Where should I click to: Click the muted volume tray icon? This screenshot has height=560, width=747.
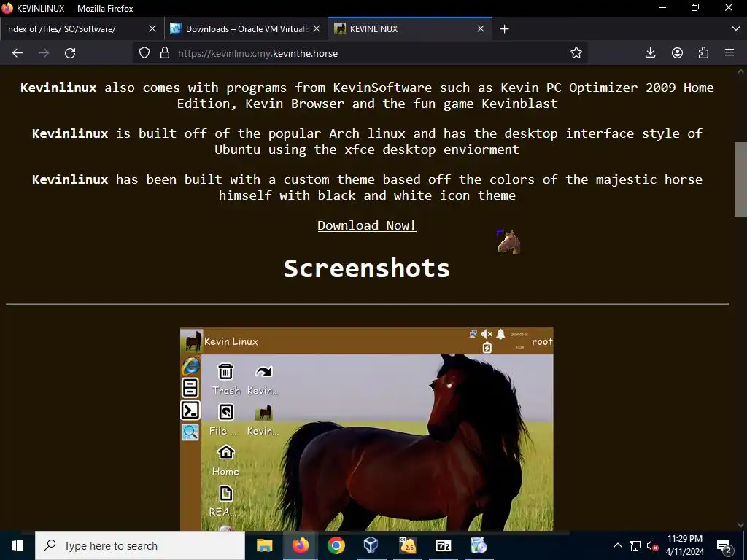pos(652,545)
